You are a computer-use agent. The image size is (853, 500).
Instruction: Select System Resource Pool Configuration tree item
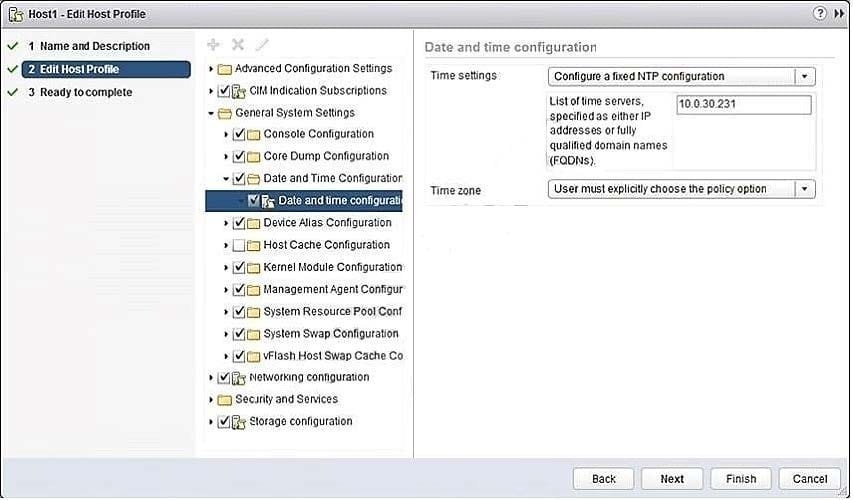pos(333,312)
